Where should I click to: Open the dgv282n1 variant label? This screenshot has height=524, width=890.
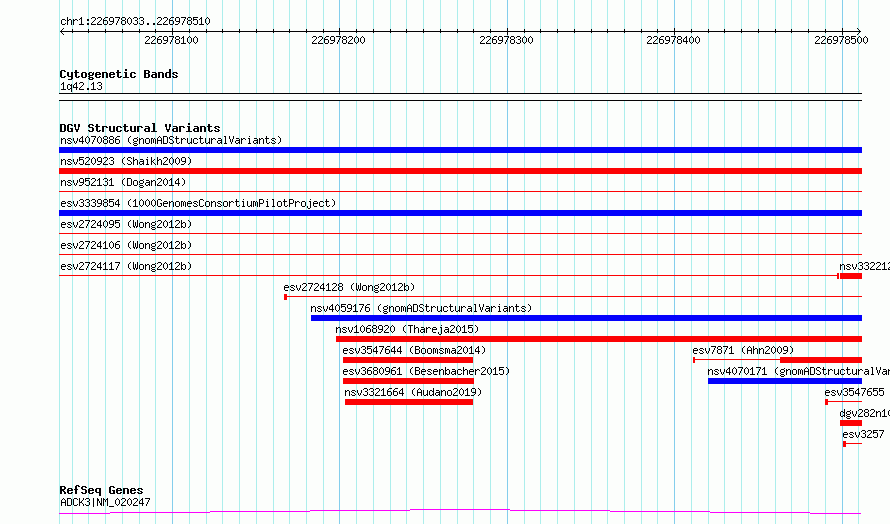tap(864, 413)
